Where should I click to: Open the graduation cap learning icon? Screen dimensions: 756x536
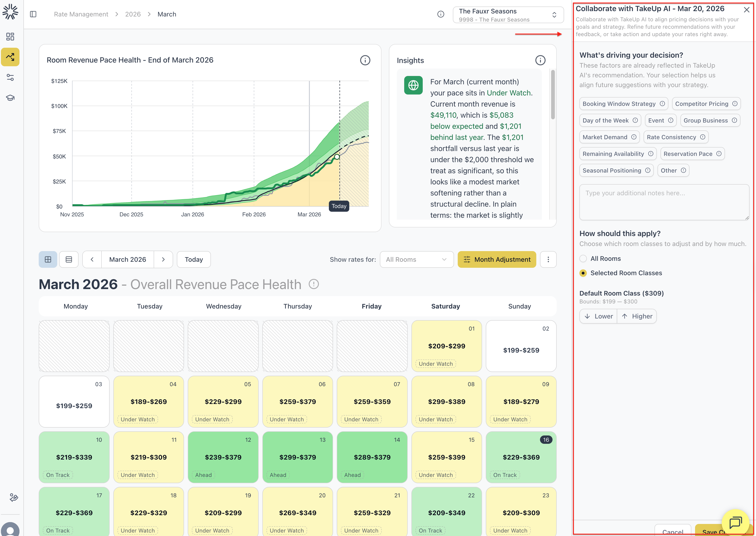tap(10, 98)
